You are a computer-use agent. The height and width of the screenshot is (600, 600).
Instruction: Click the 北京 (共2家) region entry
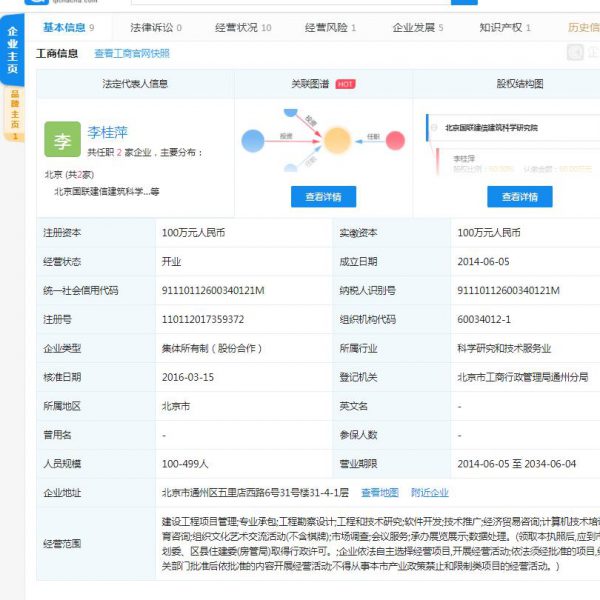[x=69, y=175]
